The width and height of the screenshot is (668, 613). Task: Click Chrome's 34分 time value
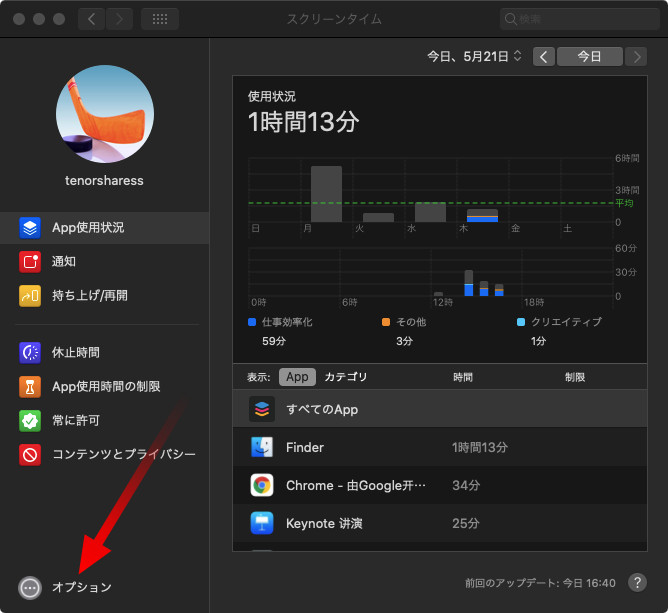[x=466, y=485]
